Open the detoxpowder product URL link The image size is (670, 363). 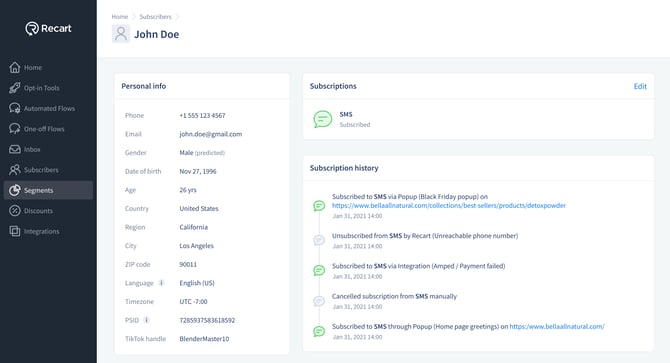(x=449, y=205)
